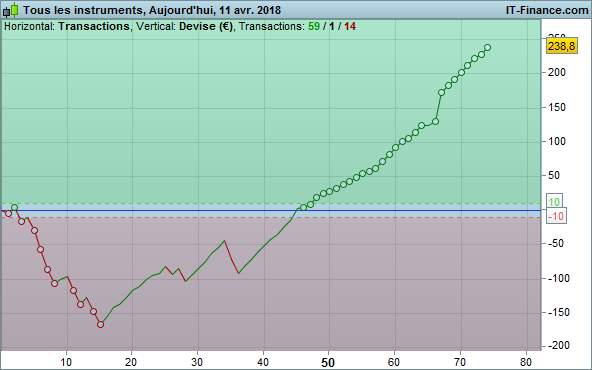Click the x-axis label 50

tap(328, 363)
